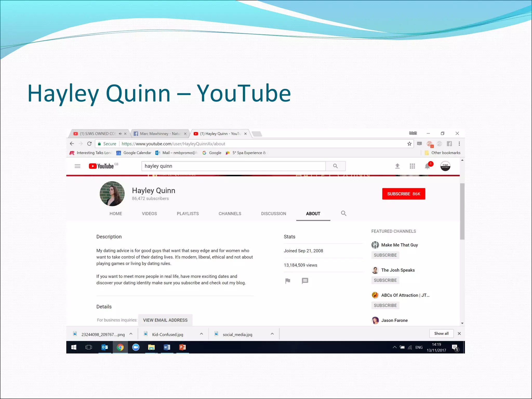Subscribe to The Josh Speaks
532x399 pixels.
tap(385, 280)
